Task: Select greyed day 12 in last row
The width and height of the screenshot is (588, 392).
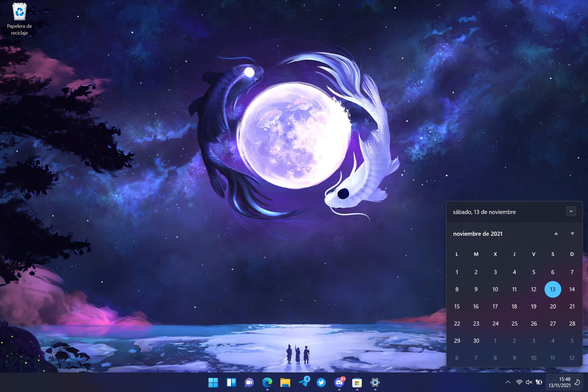Action: click(x=572, y=358)
